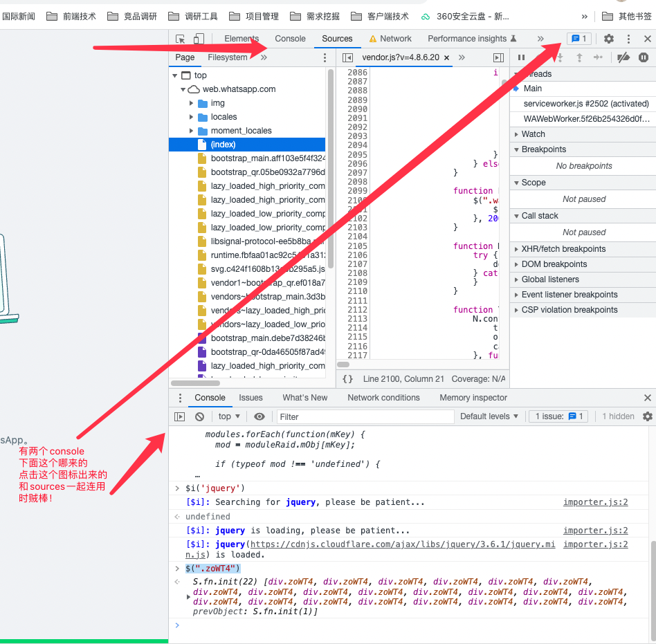Open the 360安全云盘 bookmark
This screenshot has width=656, height=644.
pos(465,17)
